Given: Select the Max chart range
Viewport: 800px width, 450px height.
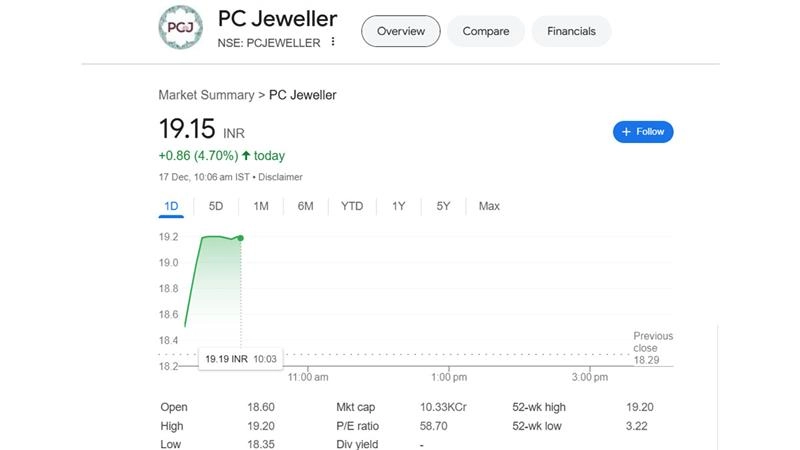Looking at the screenshot, I should point(489,206).
